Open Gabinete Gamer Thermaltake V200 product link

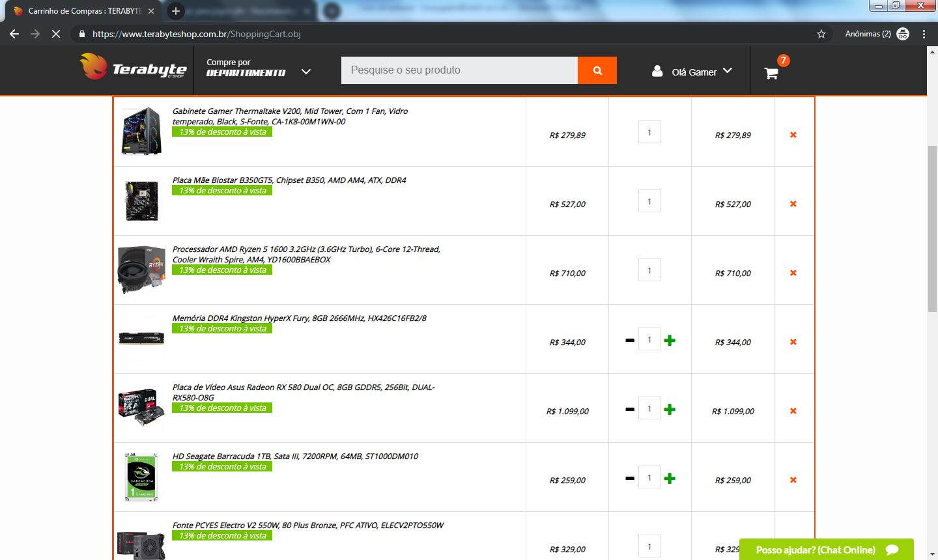290,116
